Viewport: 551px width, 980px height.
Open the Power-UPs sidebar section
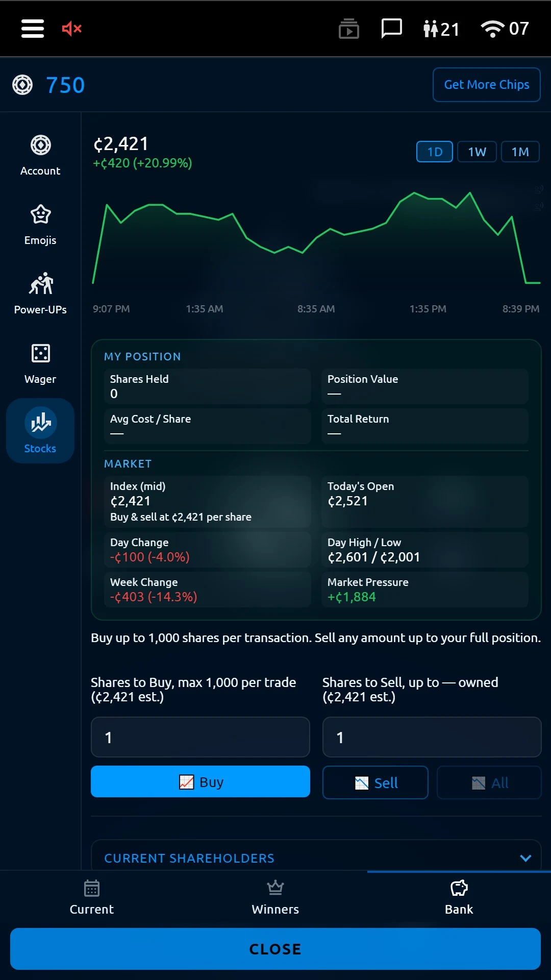40,295
